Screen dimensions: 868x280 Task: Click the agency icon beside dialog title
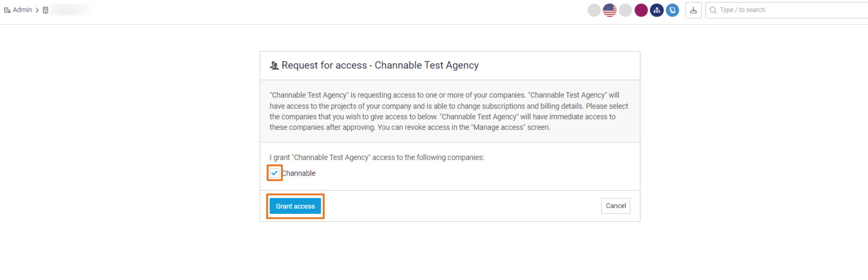(274, 66)
